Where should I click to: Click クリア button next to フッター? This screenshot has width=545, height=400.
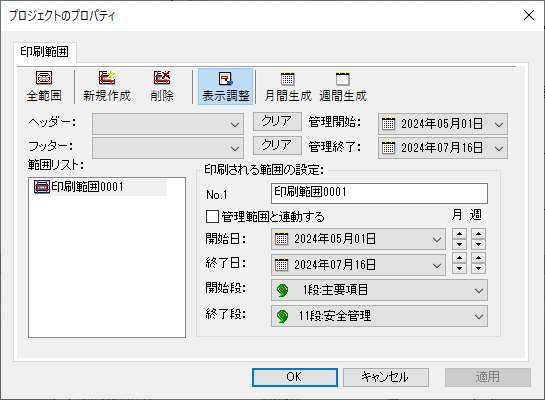[277, 146]
